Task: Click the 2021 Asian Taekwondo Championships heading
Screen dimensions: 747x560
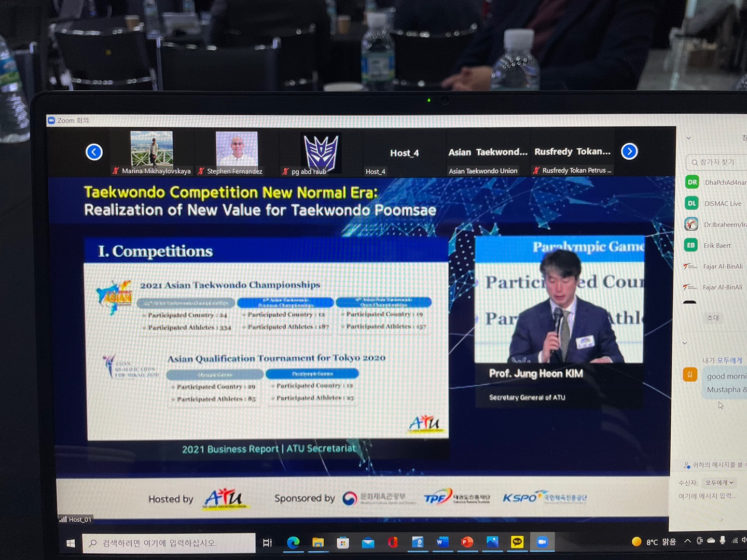Action: pyautogui.click(x=230, y=285)
